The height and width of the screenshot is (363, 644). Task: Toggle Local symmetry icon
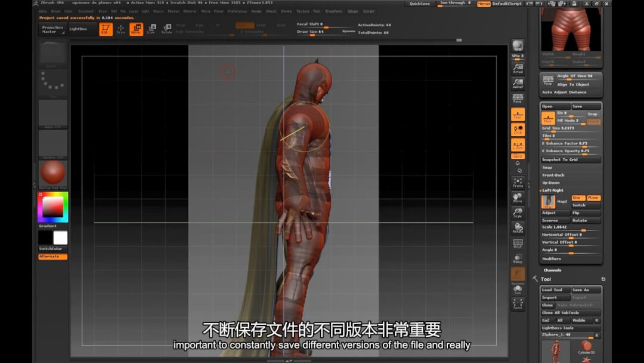[x=518, y=130]
